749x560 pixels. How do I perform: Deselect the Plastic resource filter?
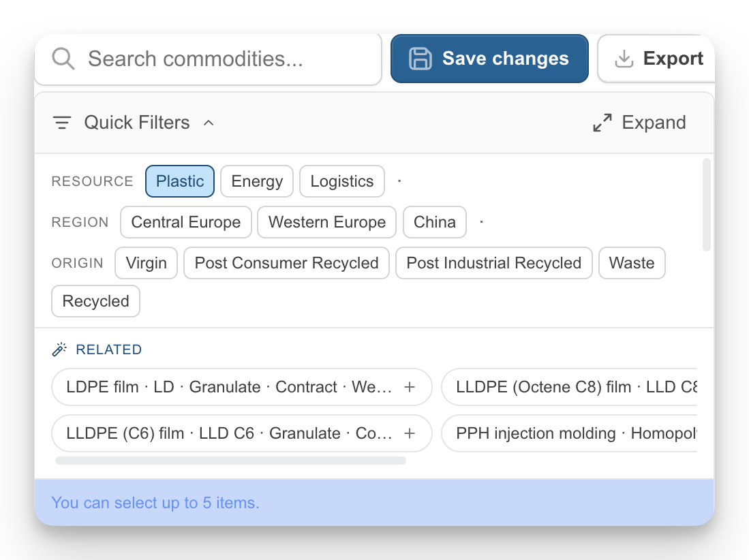point(180,181)
